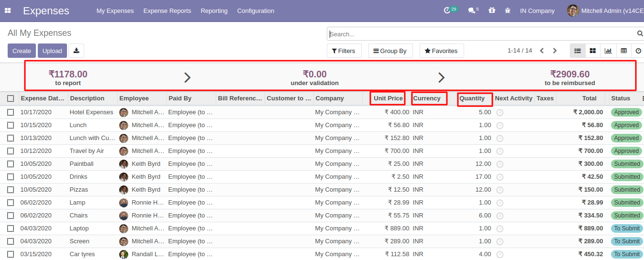This screenshot has height=260, width=644.
Task: Click the 10/12/2020 date of Travel by Air
Action: 36,151
